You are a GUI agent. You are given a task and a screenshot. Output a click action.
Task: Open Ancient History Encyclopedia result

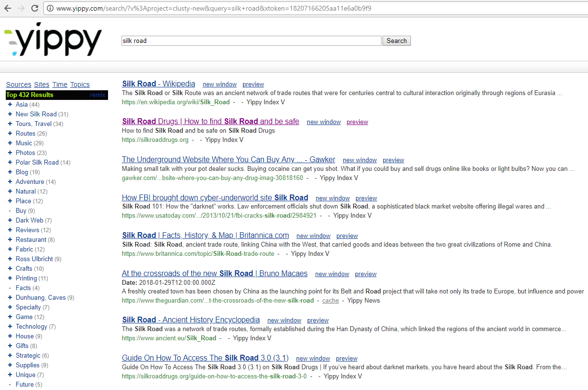pyautogui.click(x=191, y=320)
